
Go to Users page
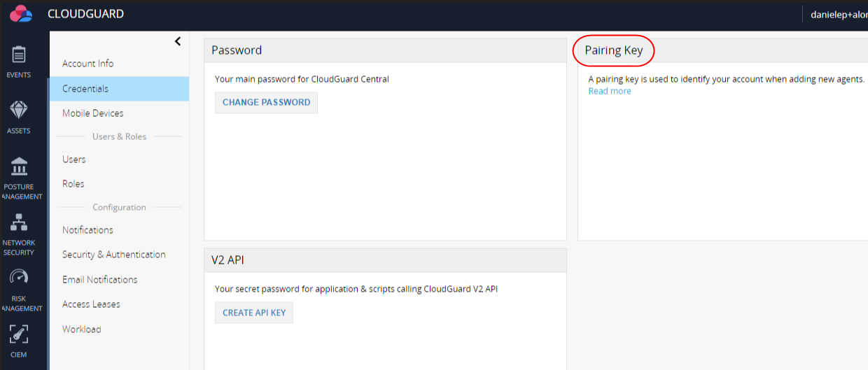(73, 159)
